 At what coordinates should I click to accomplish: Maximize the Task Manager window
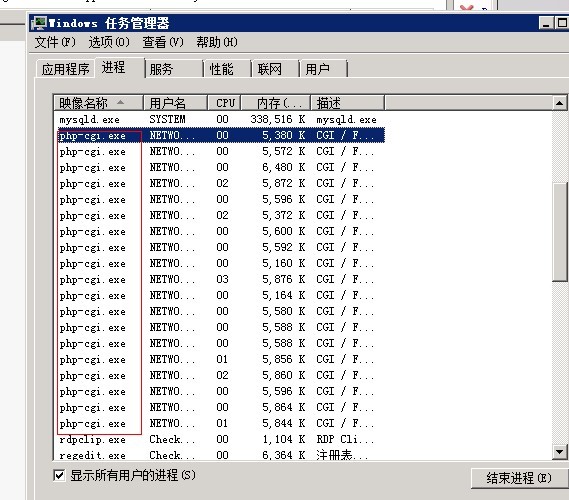[561, 23]
